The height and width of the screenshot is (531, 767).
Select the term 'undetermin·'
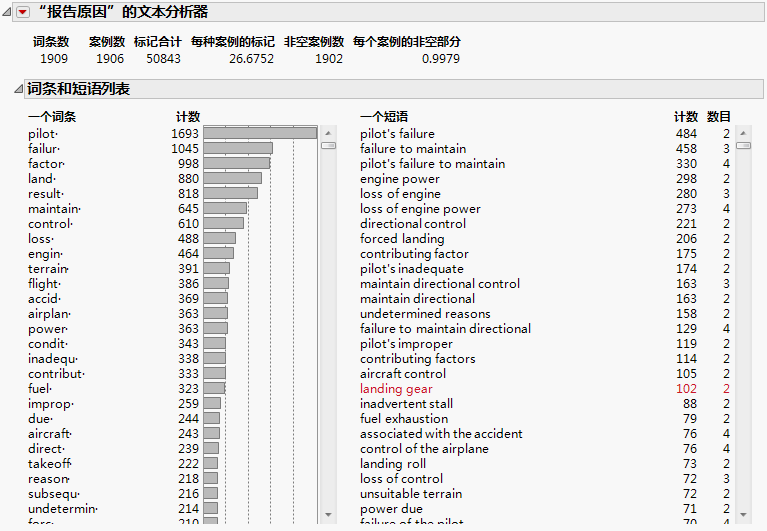tap(63, 509)
